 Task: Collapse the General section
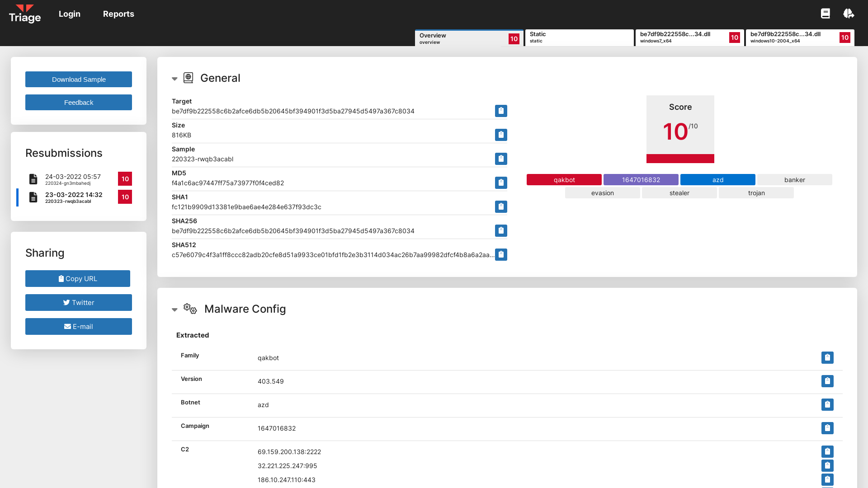click(x=175, y=79)
